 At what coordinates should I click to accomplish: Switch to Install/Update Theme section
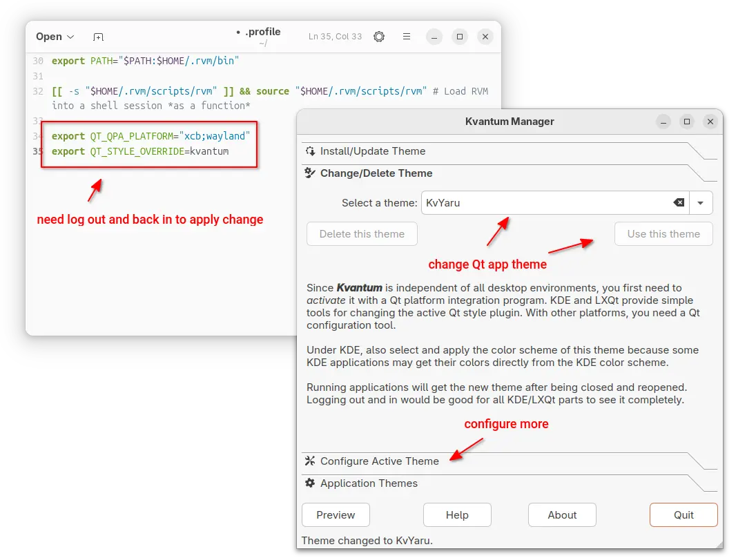coord(373,151)
